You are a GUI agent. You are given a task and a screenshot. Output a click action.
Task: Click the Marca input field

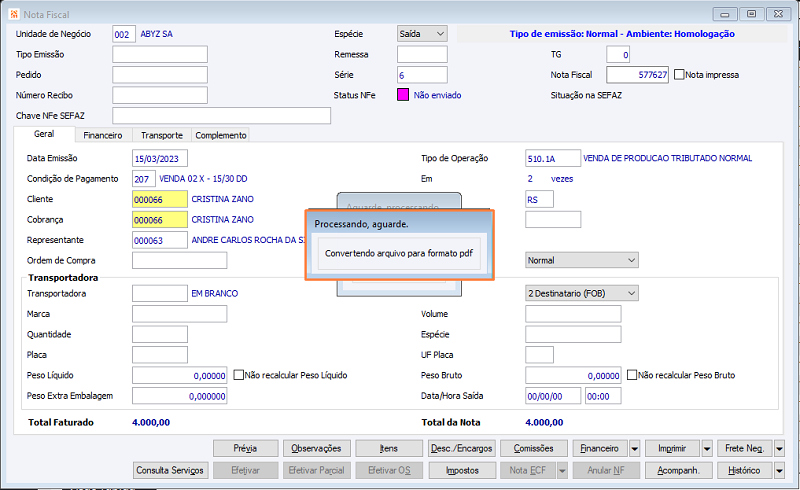click(180, 314)
